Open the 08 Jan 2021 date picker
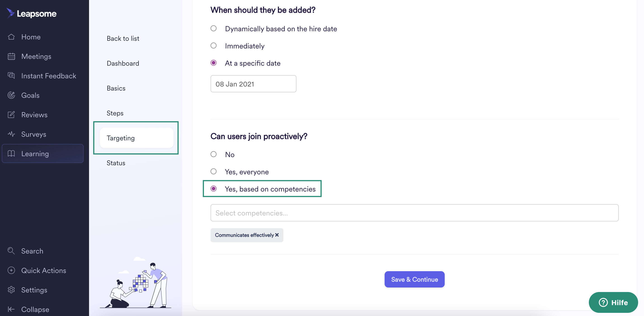 253,84
